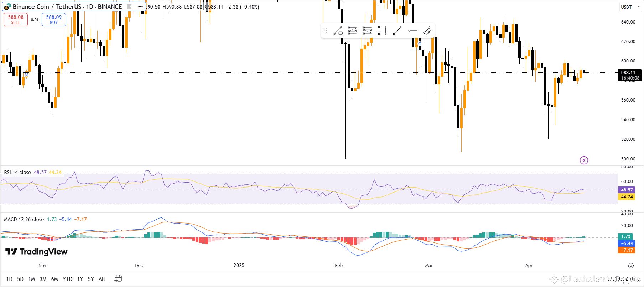Click the Dec label on time axis
The width and height of the screenshot is (644, 287).
coord(139,266)
